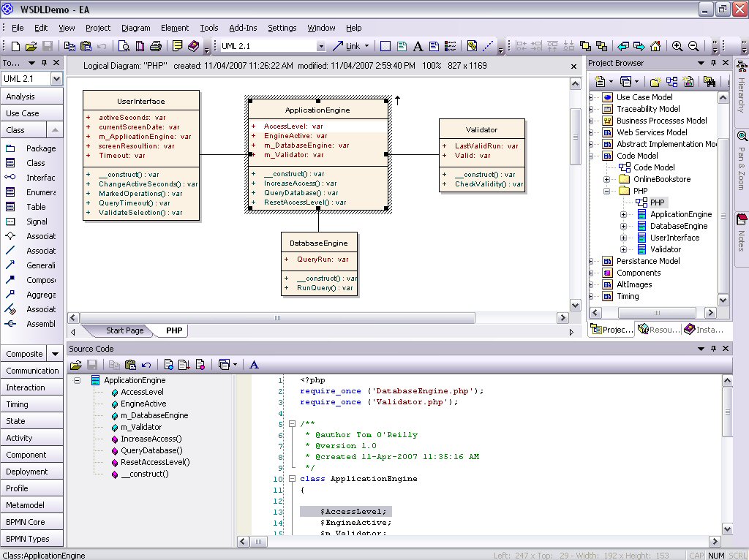Viewport: 749px width, 560px height.
Task: Close the PHP logical diagram with its X
Action: coord(573,67)
